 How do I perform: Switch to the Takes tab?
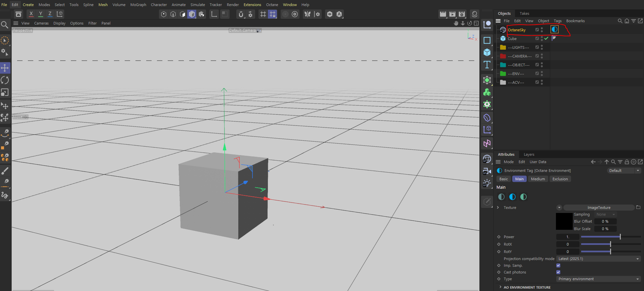[x=524, y=13]
